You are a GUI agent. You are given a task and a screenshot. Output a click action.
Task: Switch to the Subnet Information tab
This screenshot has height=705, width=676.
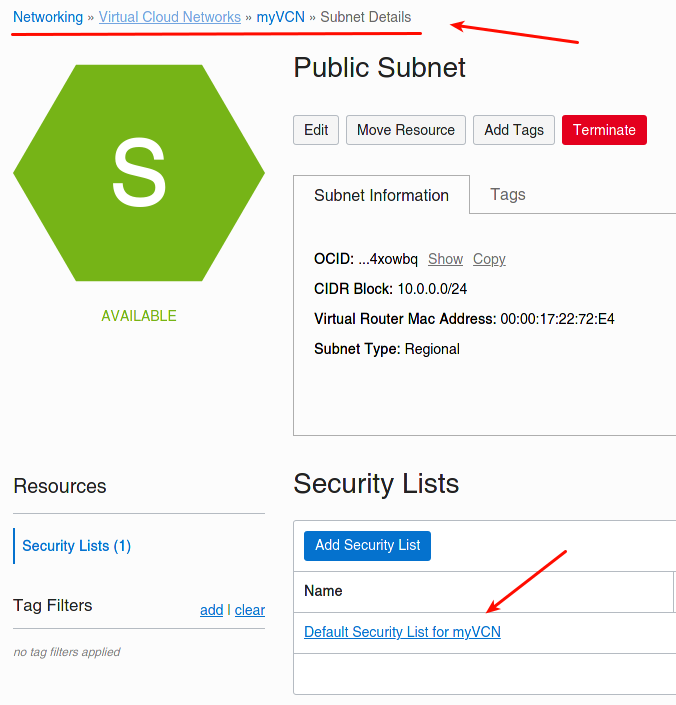(x=382, y=195)
